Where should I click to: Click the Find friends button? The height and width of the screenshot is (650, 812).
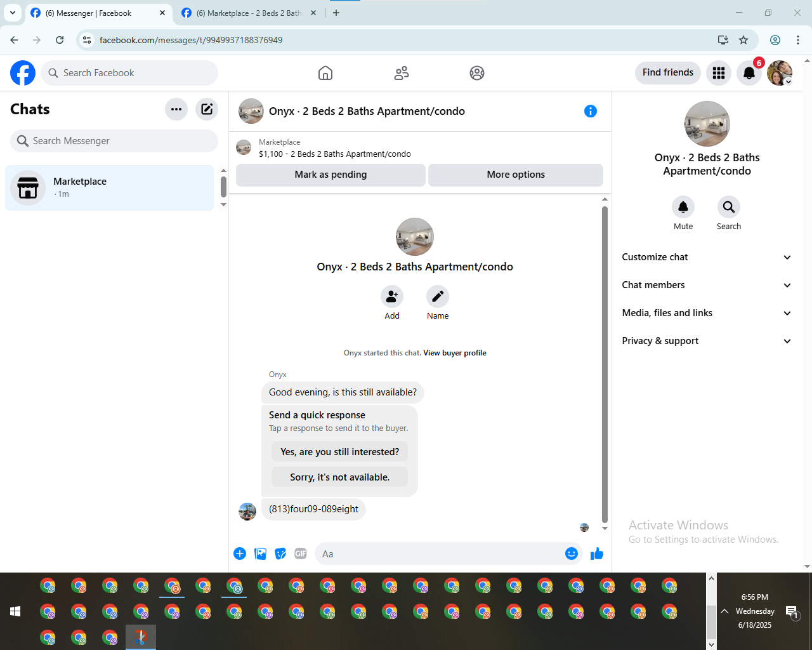(668, 72)
